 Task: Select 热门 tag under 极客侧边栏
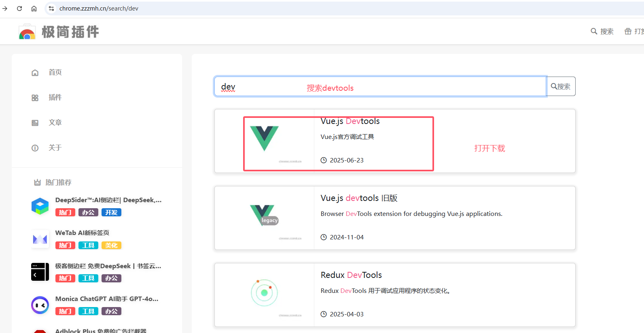pos(65,278)
